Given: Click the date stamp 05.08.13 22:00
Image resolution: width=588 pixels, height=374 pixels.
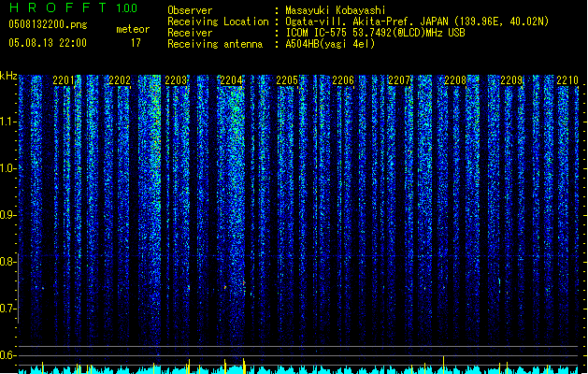Looking at the screenshot, I should pos(48,43).
